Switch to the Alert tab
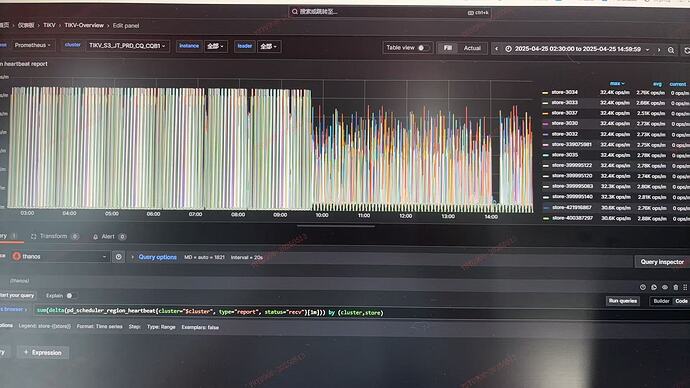Viewport: 690px width, 388px height. pos(109,237)
